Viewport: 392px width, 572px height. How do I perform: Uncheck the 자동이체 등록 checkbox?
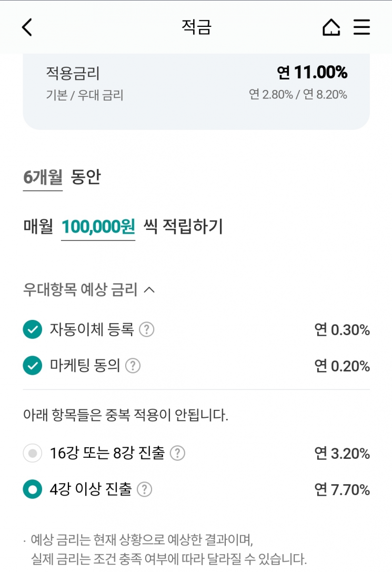33,329
